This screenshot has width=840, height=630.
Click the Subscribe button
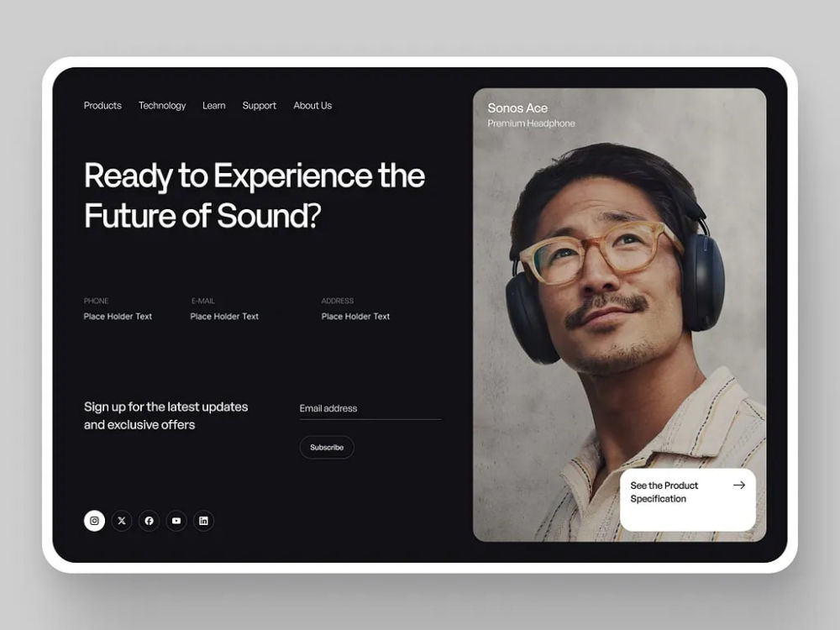pyautogui.click(x=327, y=448)
